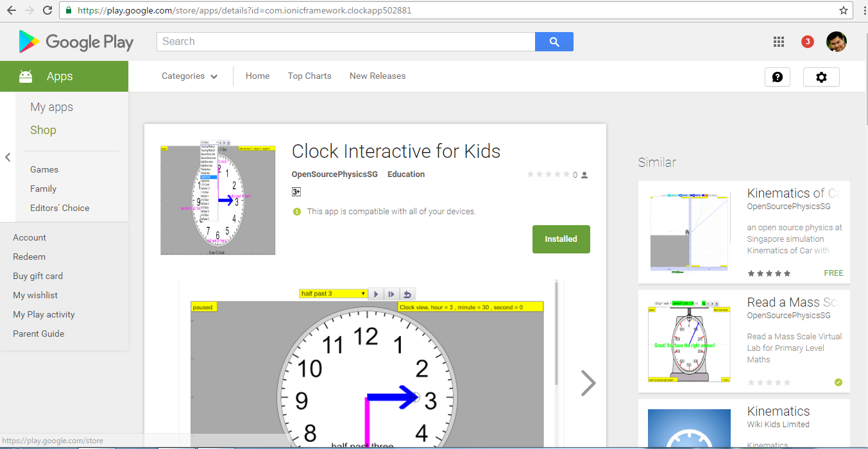Open My Play activity link
The height and width of the screenshot is (449, 868).
coord(44,314)
